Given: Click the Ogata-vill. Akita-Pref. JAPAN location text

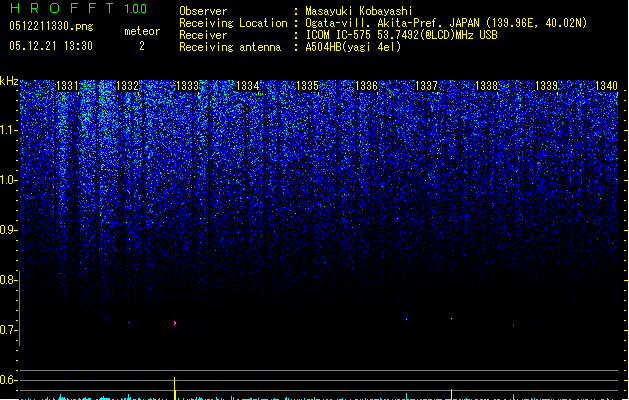Looking at the screenshot, I should (x=446, y=23).
